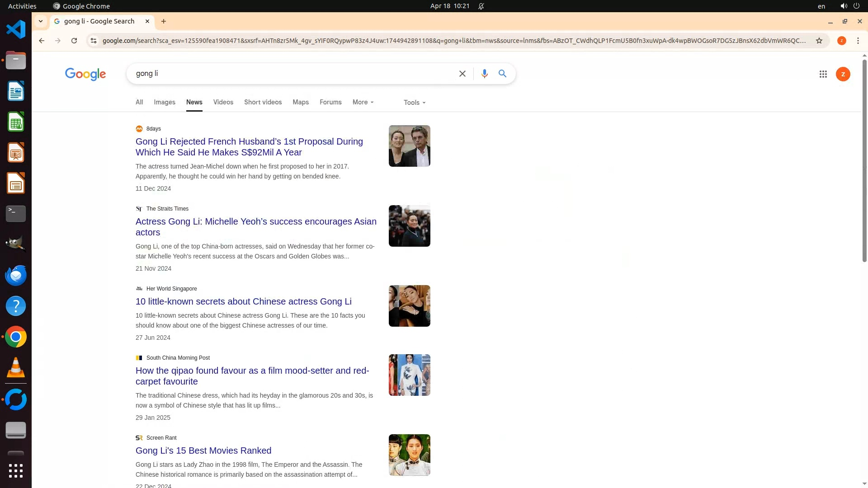Open new browser tab
Viewport: 868px width, 488px height.
[164, 21]
